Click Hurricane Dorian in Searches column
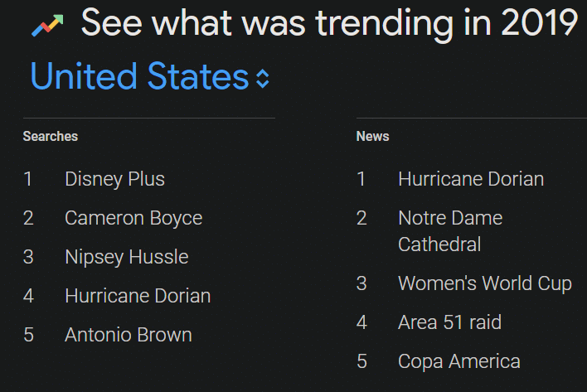This screenshot has width=587, height=392. point(138,296)
